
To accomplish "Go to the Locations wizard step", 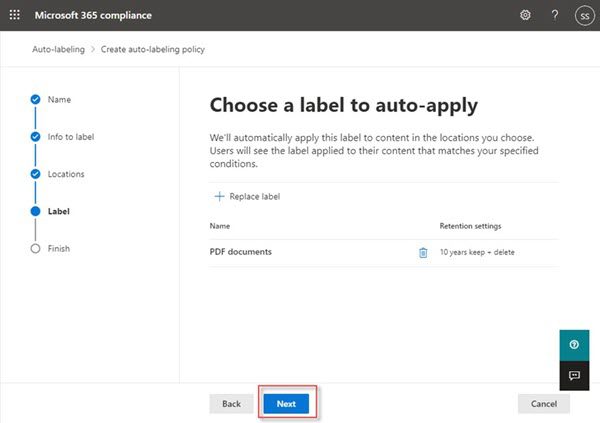I will coord(66,174).
